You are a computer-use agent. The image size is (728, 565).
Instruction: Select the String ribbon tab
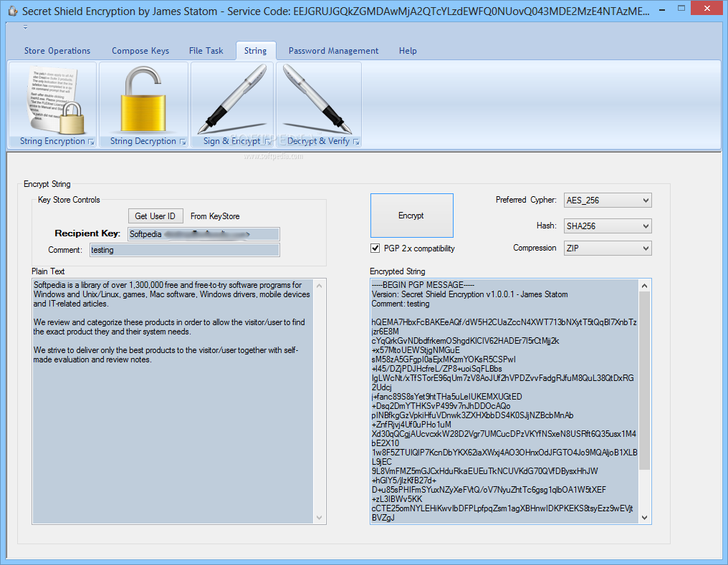click(x=255, y=51)
